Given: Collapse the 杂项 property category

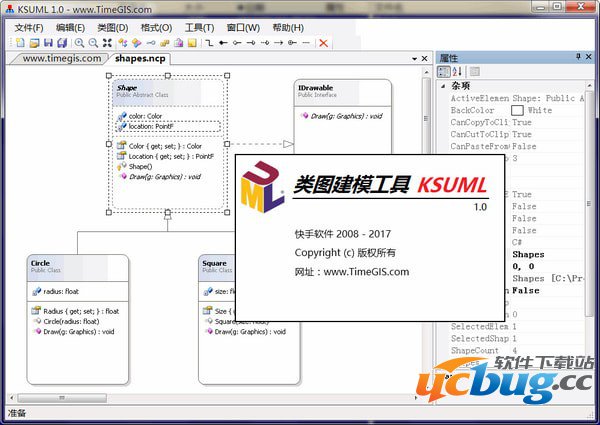Looking at the screenshot, I should point(444,87).
